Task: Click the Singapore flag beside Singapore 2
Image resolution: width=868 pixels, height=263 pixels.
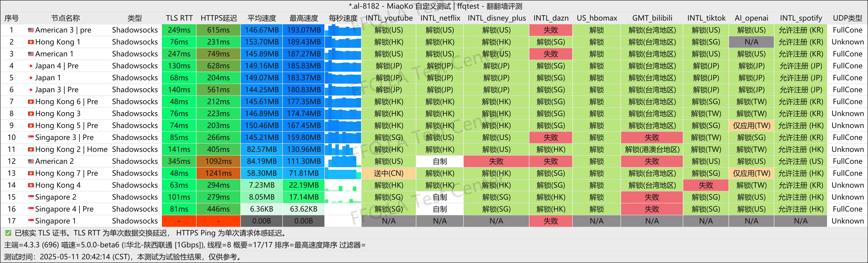Action: (x=31, y=197)
